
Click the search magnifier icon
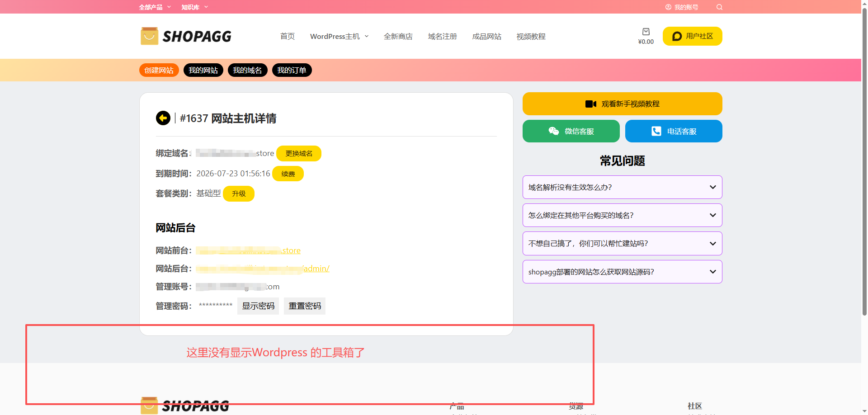click(719, 7)
